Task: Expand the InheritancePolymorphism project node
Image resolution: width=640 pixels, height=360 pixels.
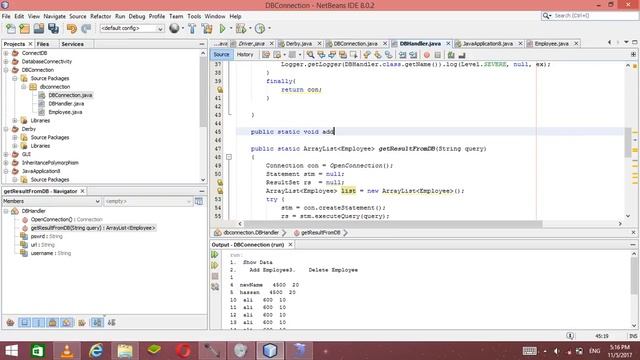Action: tap(6, 163)
